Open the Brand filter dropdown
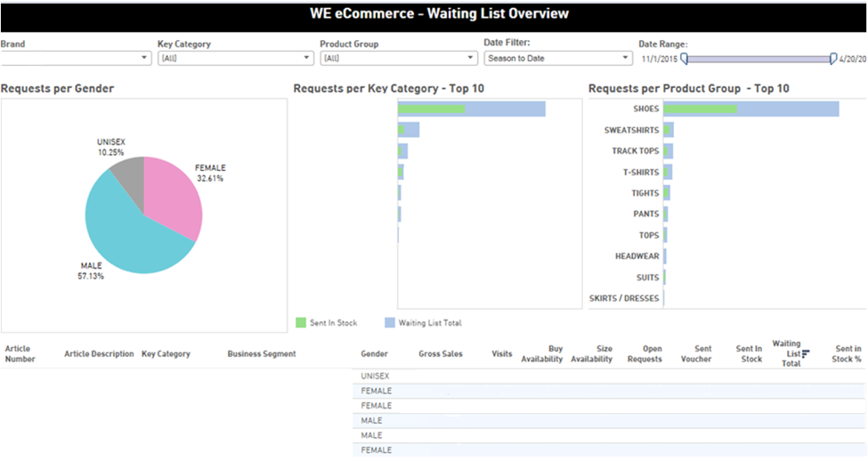The width and height of the screenshot is (868, 461). click(x=76, y=58)
